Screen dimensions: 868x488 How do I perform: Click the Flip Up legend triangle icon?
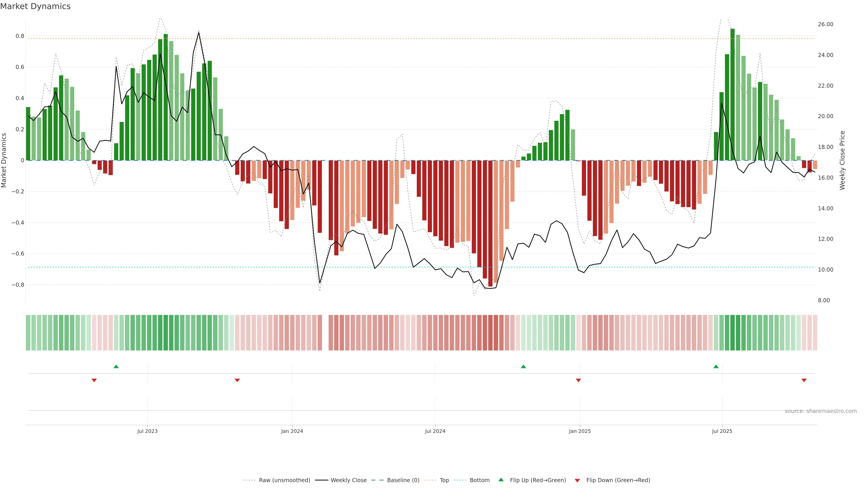[x=501, y=480]
